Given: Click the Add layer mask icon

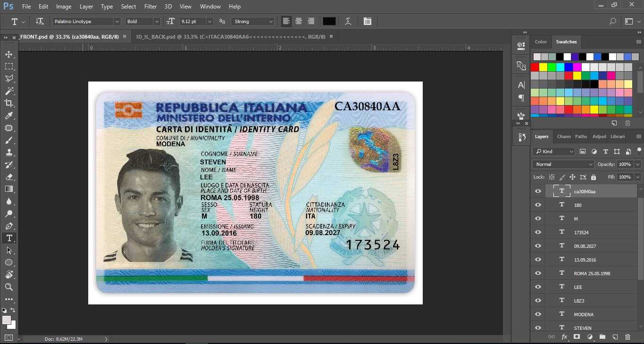Looking at the screenshot, I should (x=577, y=337).
